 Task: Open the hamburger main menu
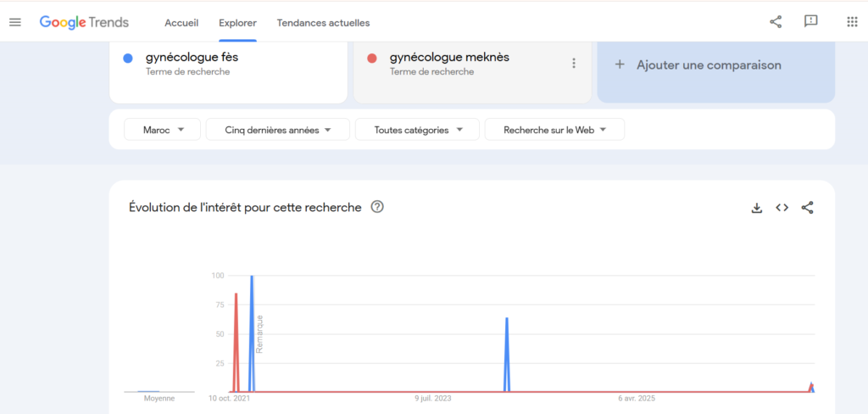(15, 23)
